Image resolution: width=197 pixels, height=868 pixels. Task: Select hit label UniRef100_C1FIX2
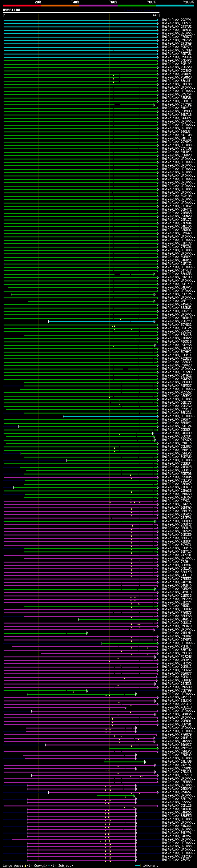point(177,264)
